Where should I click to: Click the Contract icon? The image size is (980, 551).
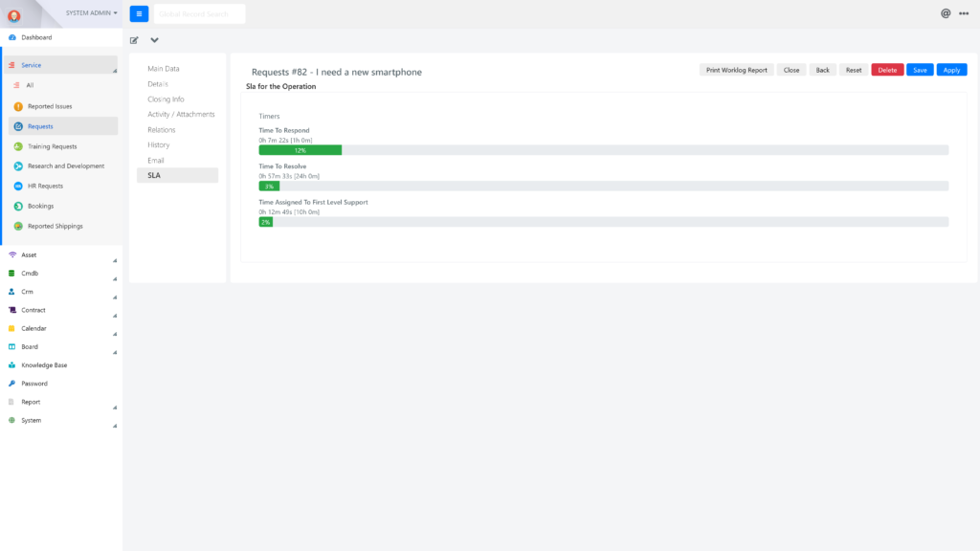click(11, 310)
